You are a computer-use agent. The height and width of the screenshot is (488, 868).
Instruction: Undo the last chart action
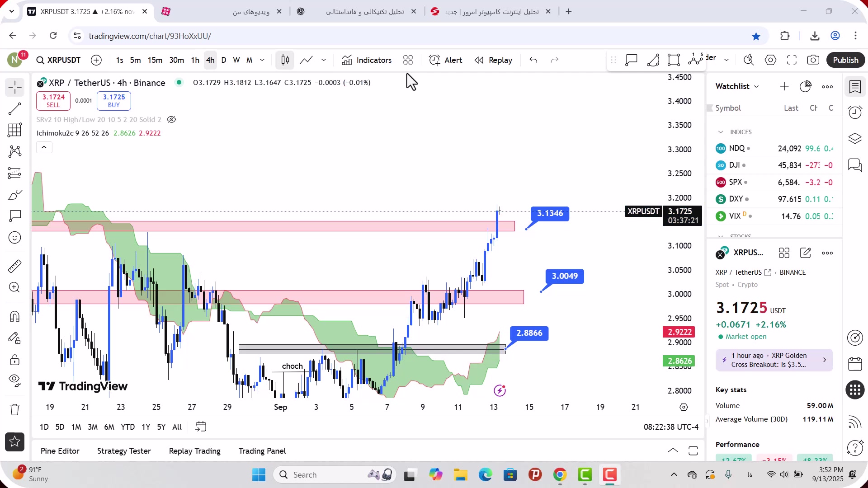(x=533, y=60)
